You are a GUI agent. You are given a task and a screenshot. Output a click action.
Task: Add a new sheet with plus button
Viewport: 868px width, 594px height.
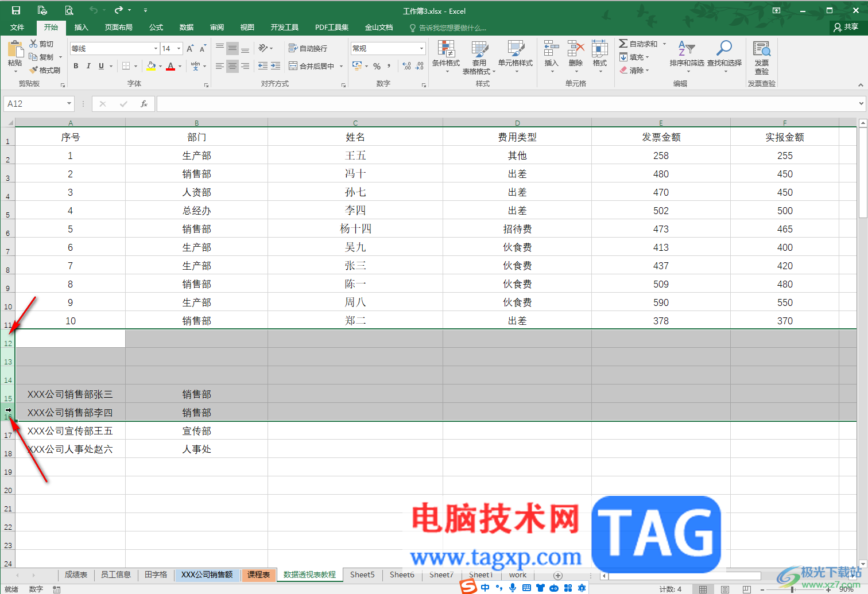[x=558, y=575]
